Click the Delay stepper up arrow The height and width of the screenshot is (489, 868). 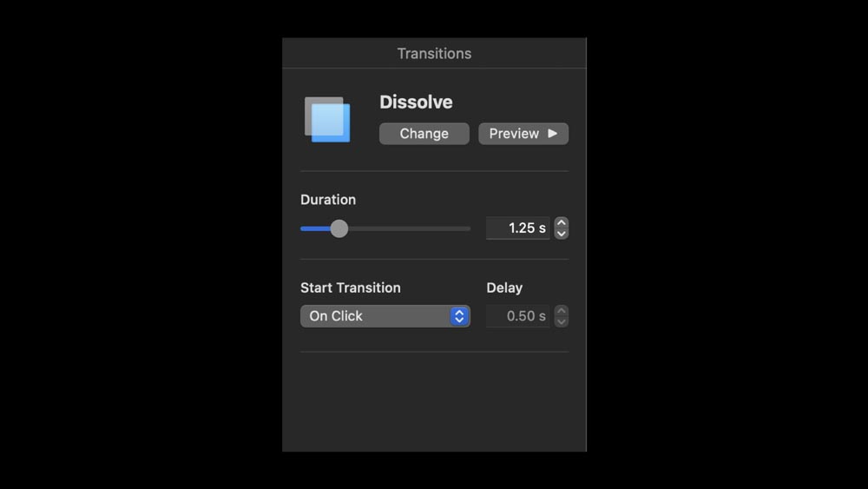coord(562,311)
